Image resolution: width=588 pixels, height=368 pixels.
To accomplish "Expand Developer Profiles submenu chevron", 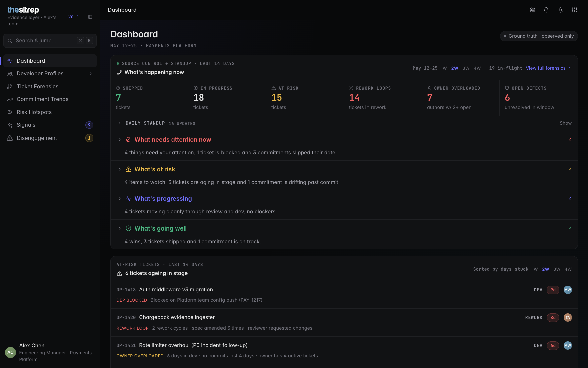I will click(x=91, y=74).
